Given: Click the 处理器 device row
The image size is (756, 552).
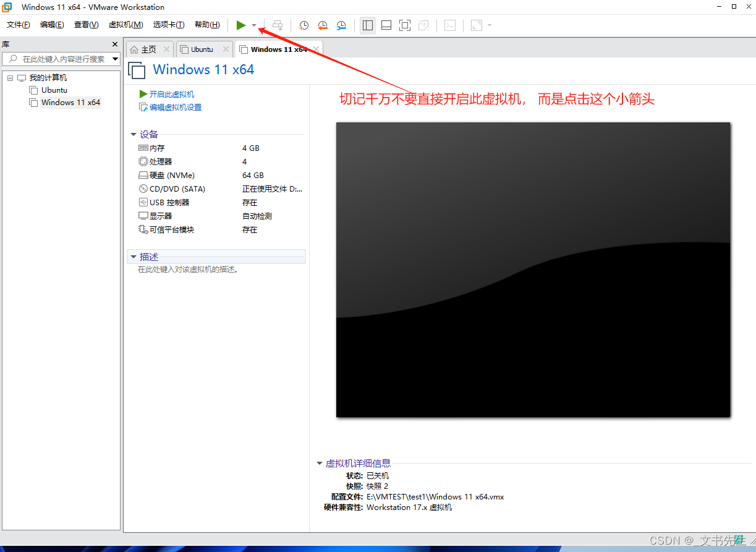Looking at the screenshot, I should click(221, 162).
